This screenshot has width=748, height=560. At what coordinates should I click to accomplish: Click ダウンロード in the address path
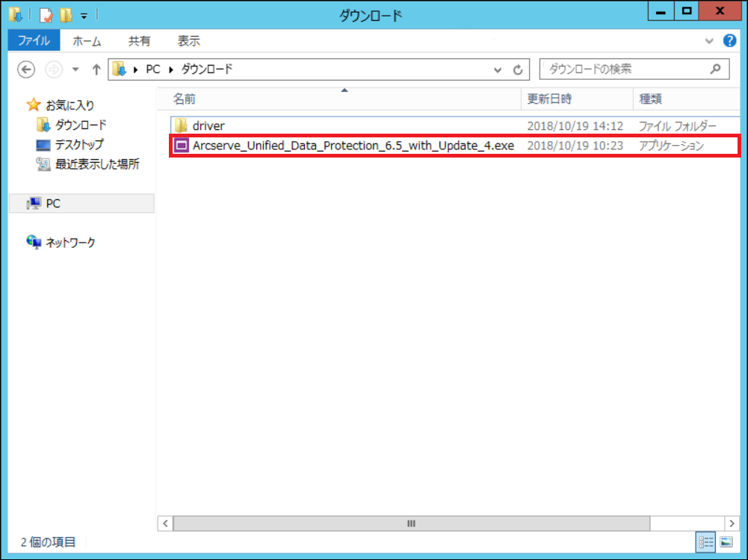point(207,69)
